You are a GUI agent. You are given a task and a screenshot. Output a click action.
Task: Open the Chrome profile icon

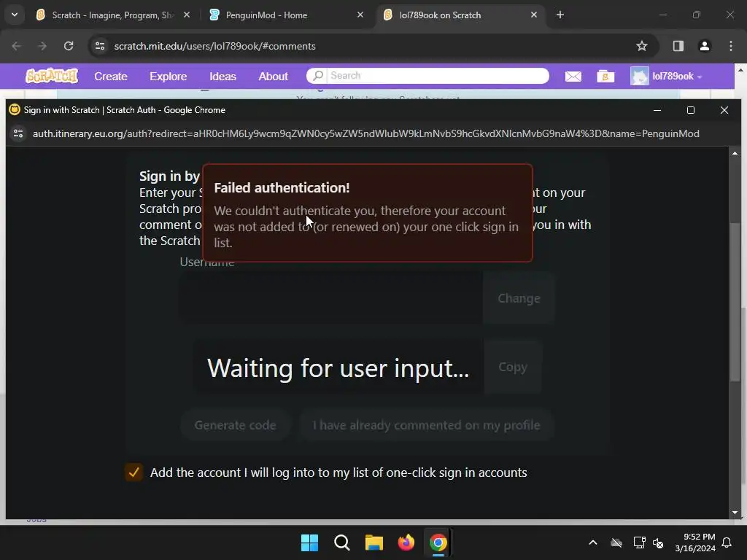tap(704, 46)
